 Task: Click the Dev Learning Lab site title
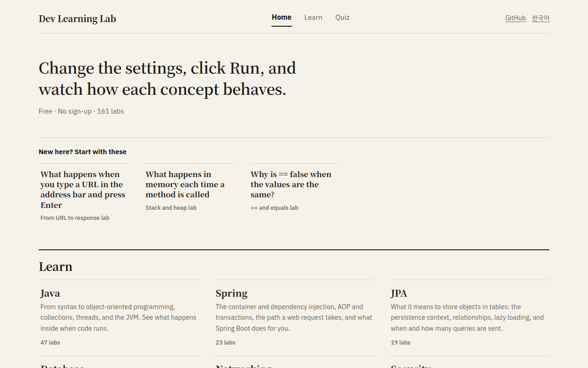pyautogui.click(x=77, y=19)
